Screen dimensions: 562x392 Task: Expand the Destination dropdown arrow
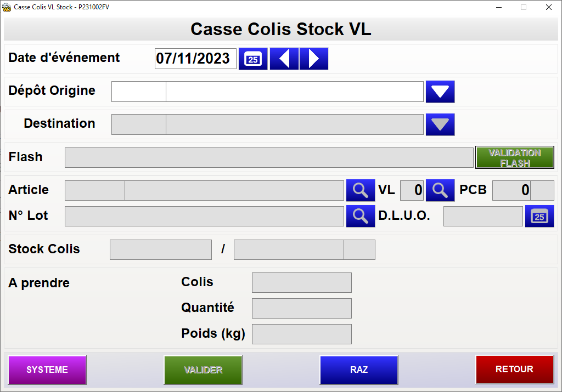tap(440, 124)
